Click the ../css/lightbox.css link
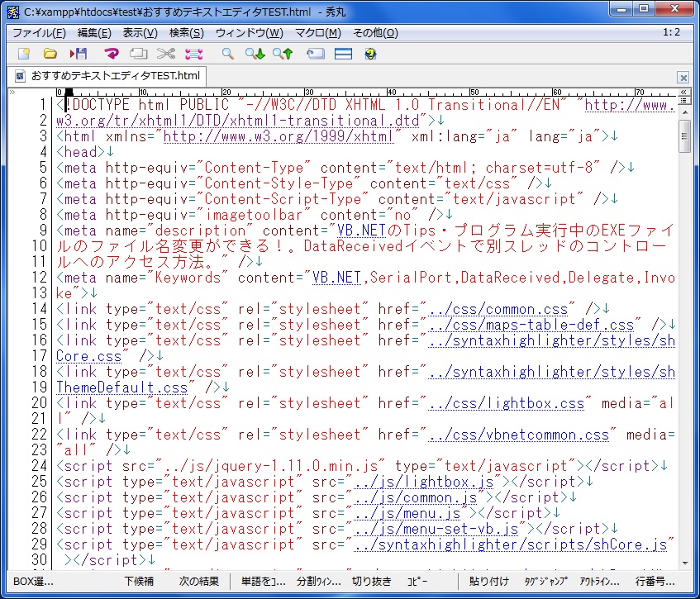 point(507,403)
